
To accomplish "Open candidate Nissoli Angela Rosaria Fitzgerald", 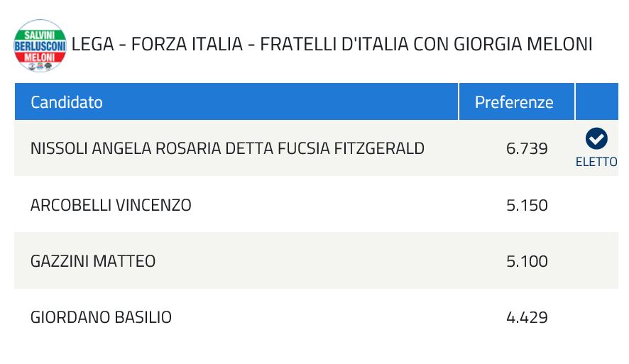I will [x=227, y=148].
